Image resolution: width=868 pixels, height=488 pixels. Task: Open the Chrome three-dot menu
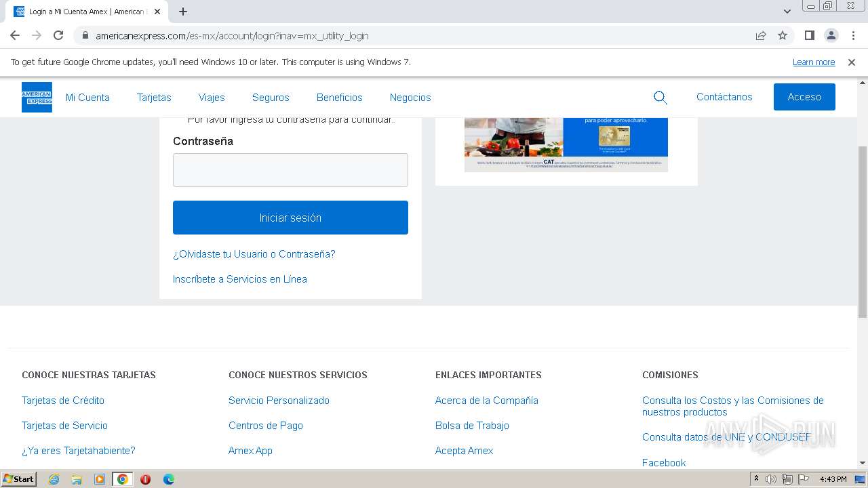point(852,35)
